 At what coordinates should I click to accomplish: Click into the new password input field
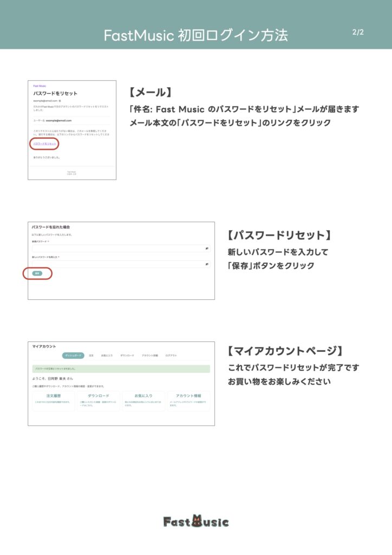[116, 248]
